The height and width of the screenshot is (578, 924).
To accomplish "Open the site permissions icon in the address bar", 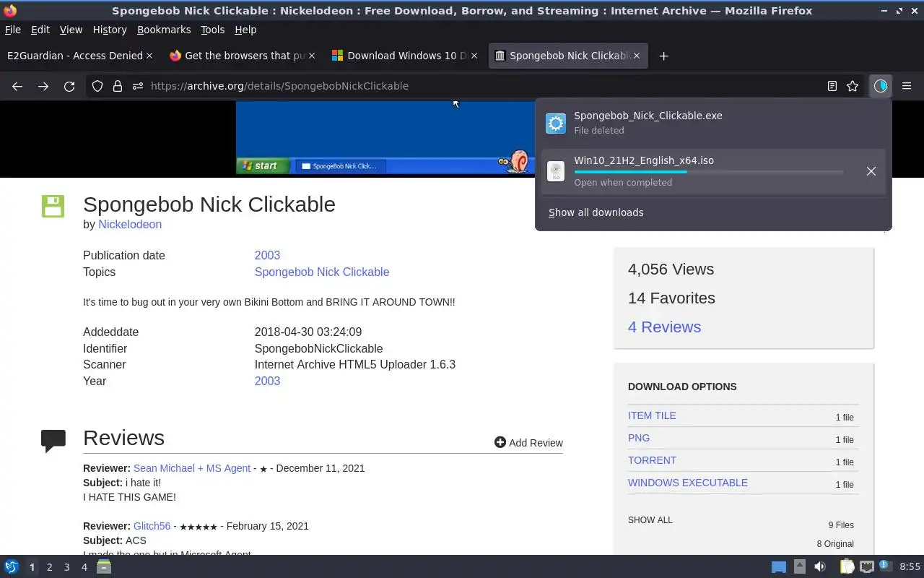I will (137, 86).
